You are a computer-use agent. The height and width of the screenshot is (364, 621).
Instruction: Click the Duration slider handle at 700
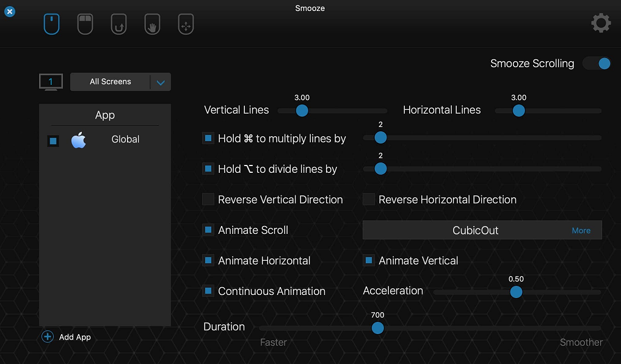(377, 328)
